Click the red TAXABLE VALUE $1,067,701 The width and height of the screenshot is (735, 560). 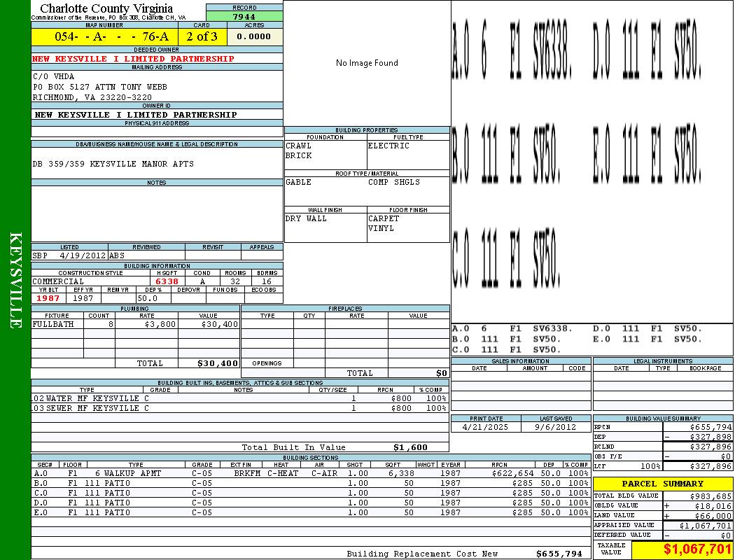(x=697, y=549)
